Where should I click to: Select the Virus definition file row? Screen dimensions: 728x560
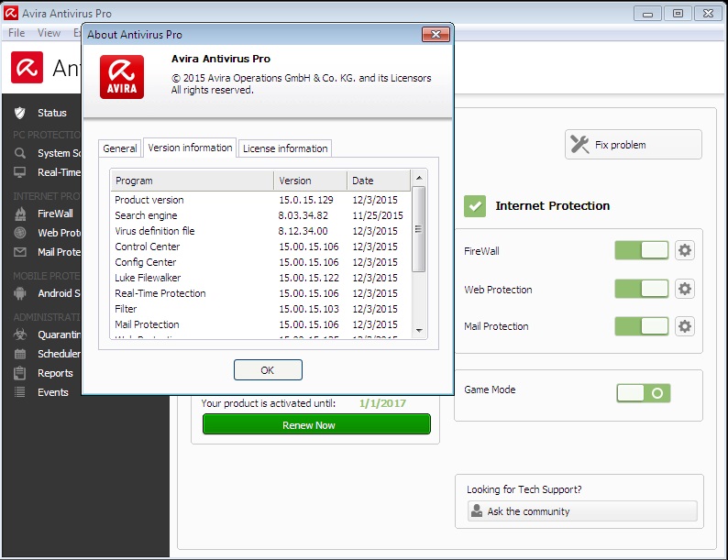click(x=261, y=231)
